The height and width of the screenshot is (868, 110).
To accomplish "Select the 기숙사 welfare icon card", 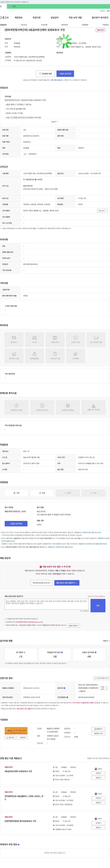I will [34, 340].
